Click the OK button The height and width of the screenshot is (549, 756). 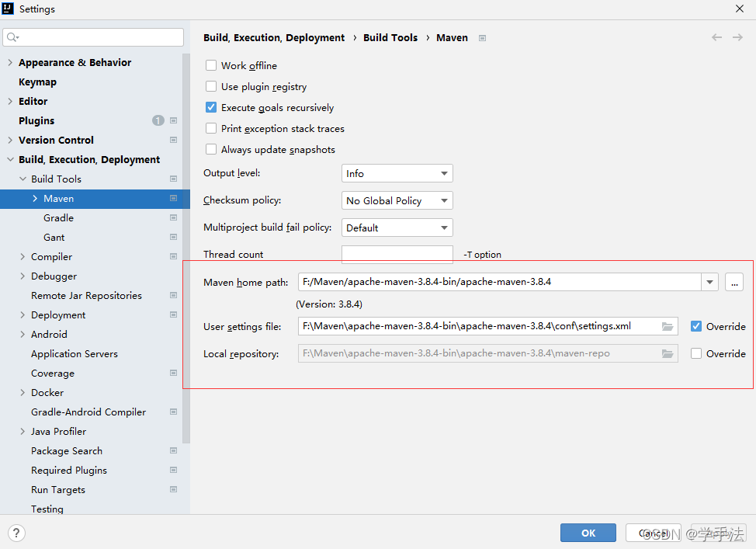[x=588, y=533]
